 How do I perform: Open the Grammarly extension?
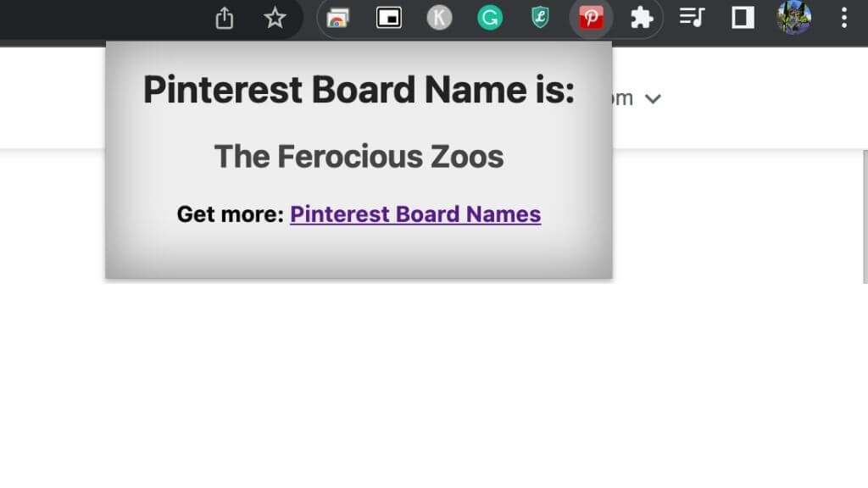[490, 18]
